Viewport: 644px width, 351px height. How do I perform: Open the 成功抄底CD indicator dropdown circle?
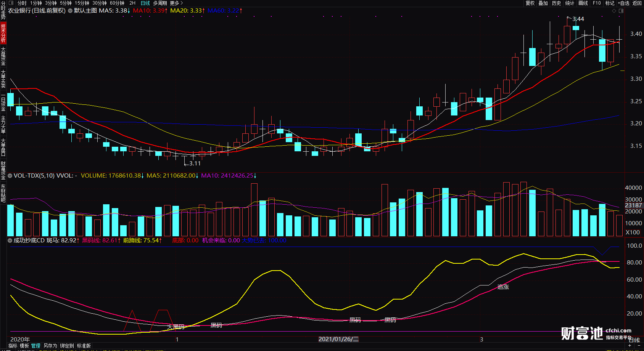(x=10, y=240)
